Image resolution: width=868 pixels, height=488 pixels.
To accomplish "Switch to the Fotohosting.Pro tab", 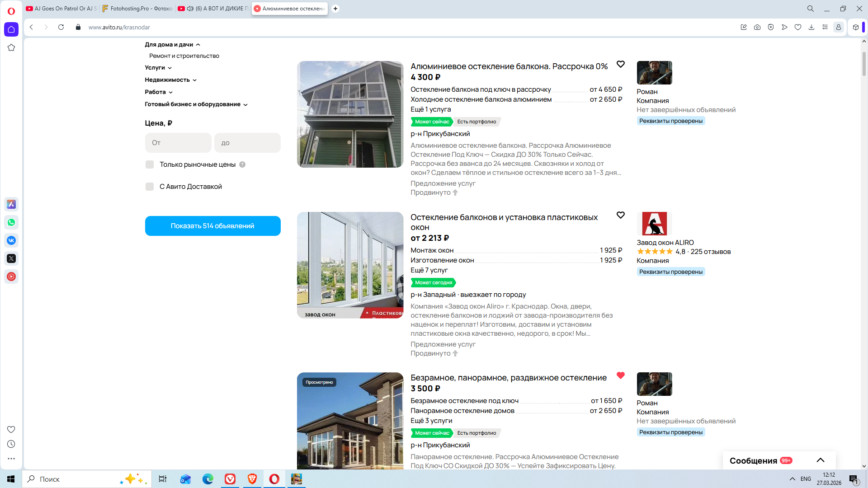I will click(137, 9).
